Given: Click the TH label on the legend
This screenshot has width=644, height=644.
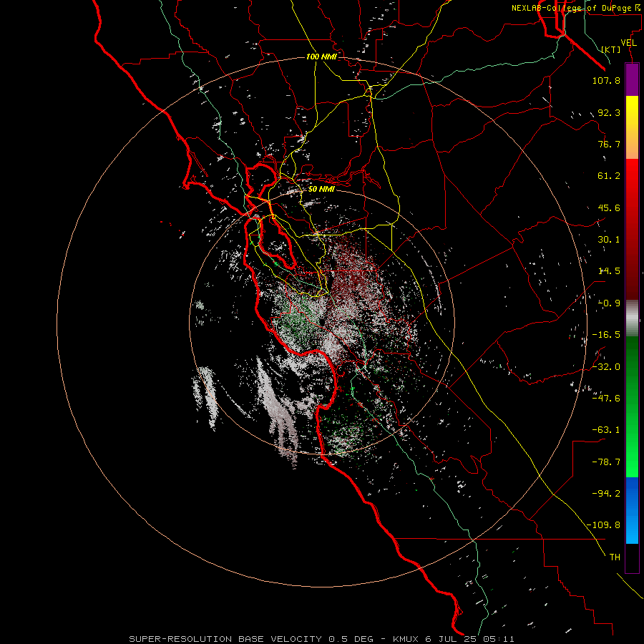Looking at the screenshot, I should click(x=615, y=557).
